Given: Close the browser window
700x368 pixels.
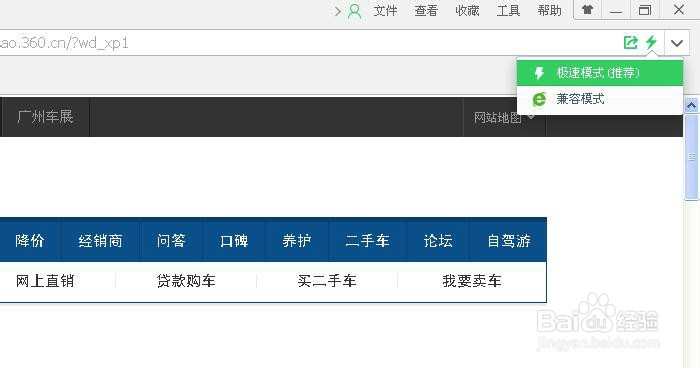Looking at the screenshot, I should point(679,10).
